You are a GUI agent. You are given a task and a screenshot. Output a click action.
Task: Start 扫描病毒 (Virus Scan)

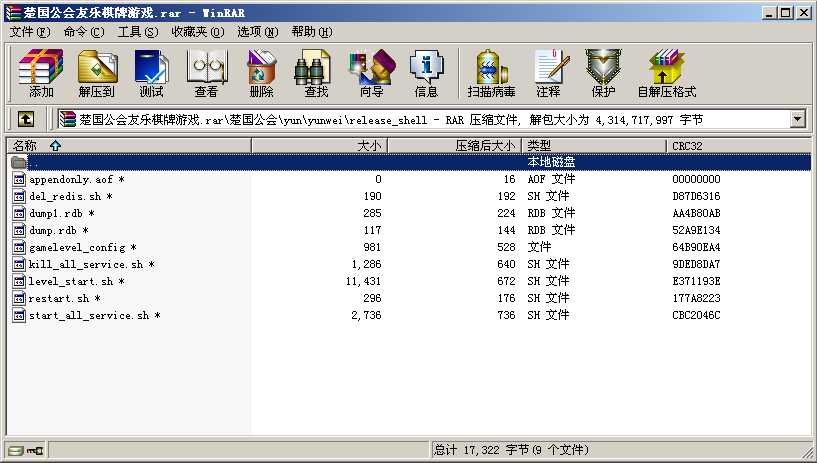(x=491, y=73)
